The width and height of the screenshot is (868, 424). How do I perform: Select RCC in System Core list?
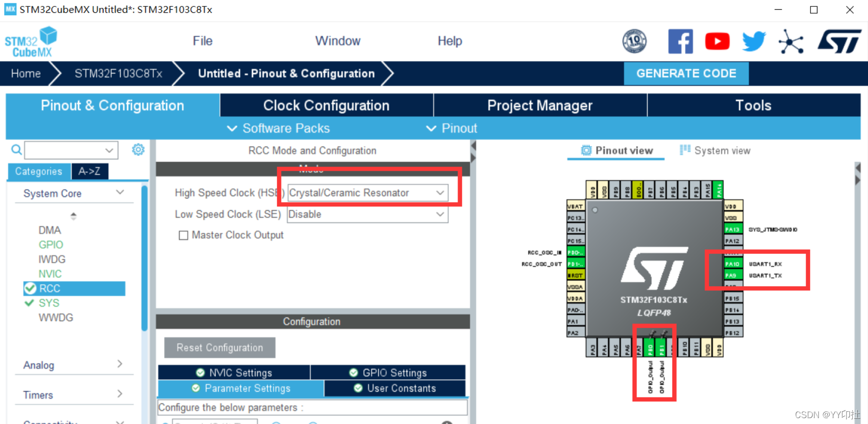click(75, 288)
